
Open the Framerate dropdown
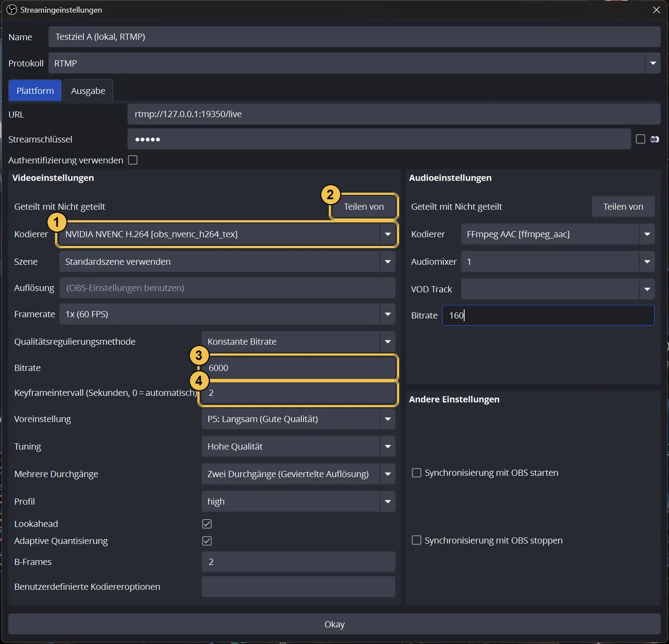click(227, 314)
